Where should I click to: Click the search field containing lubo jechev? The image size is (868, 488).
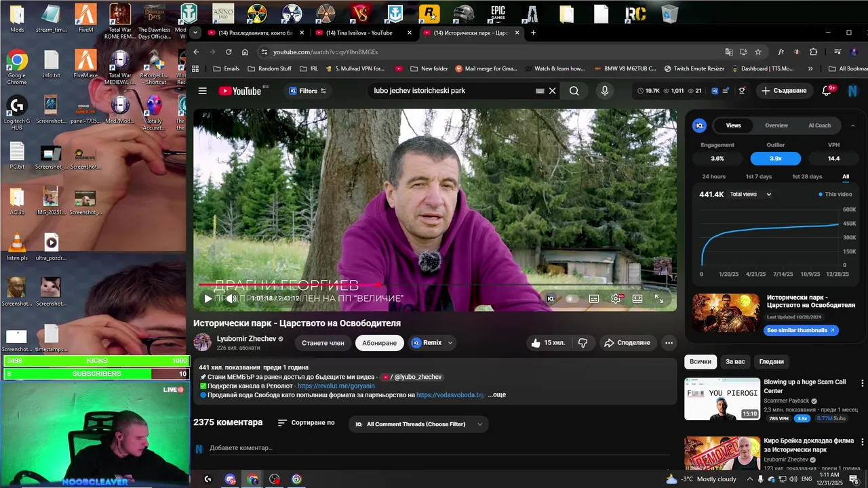click(x=451, y=91)
